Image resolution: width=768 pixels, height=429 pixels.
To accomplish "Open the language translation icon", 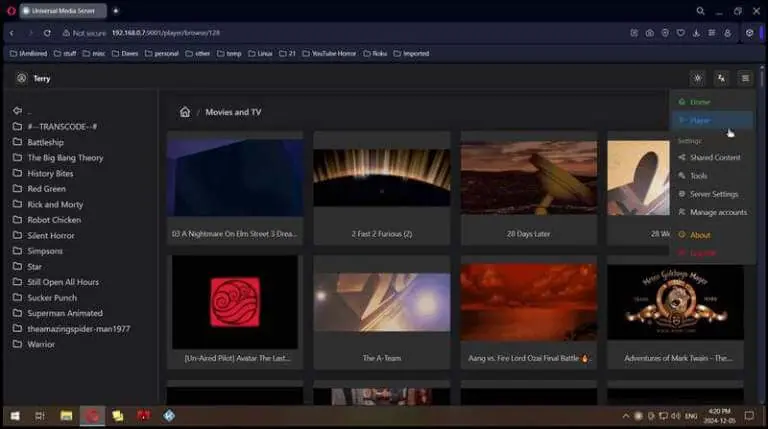I will [x=721, y=78].
